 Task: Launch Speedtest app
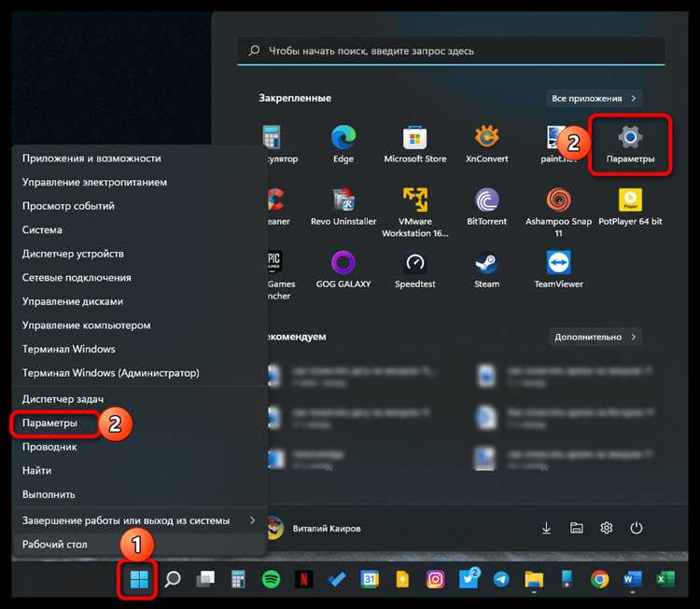(415, 269)
